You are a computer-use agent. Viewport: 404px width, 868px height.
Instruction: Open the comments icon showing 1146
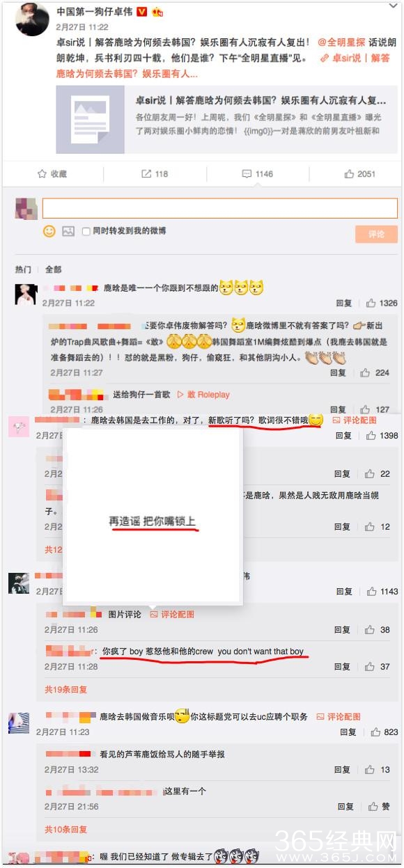point(247,174)
